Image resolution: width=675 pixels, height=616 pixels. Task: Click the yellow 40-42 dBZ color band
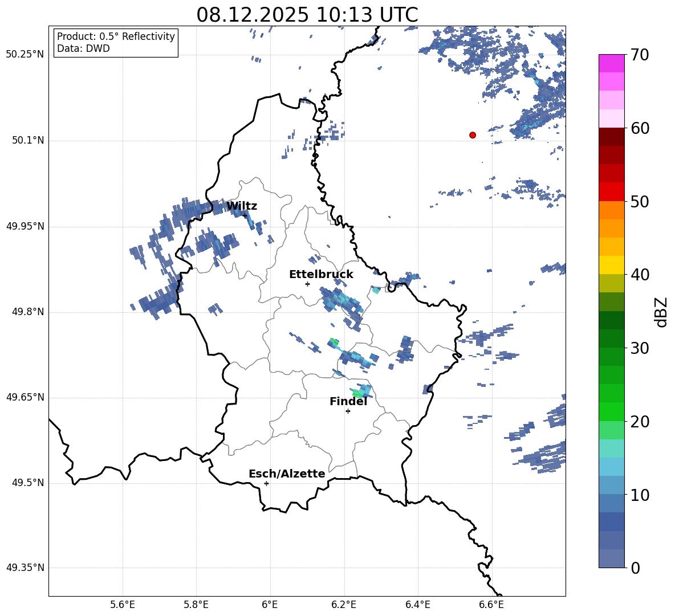click(612, 266)
